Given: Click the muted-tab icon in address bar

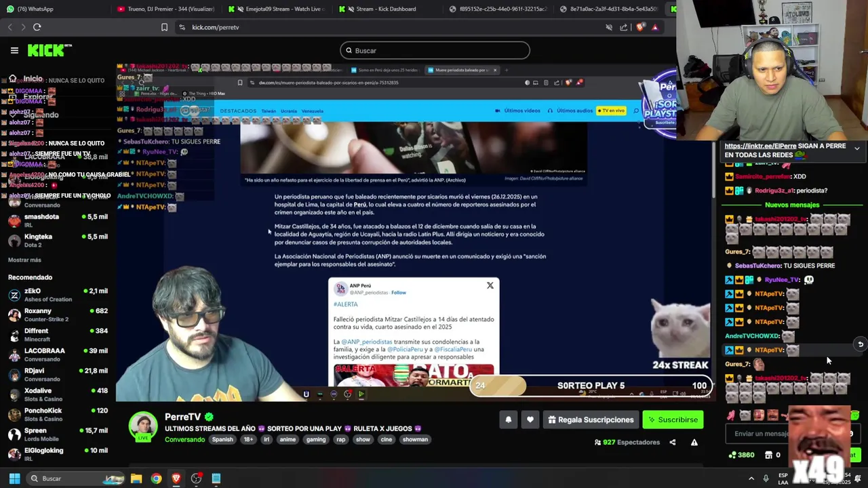Looking at the screenshot, I should click(x=609, y=27).
